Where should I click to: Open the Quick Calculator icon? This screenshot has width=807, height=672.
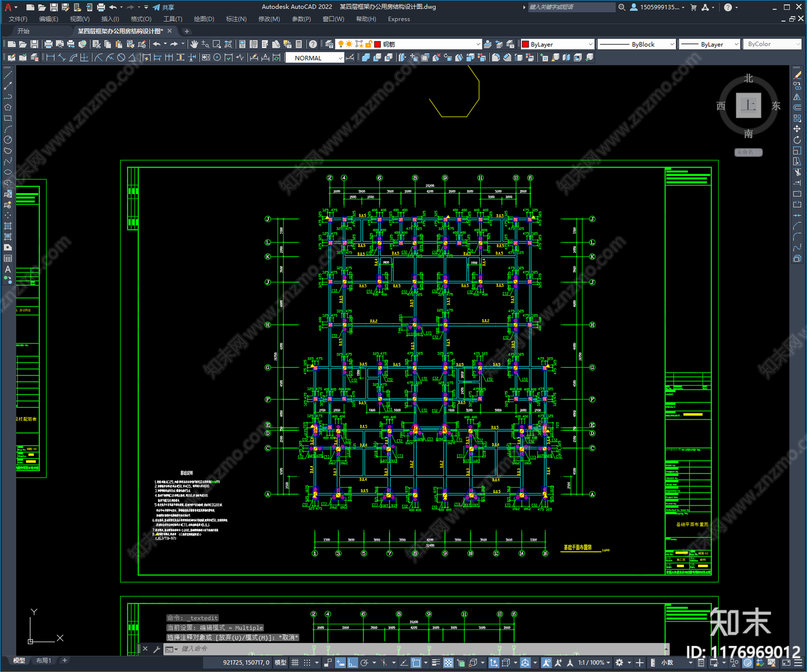pos(299,44)
